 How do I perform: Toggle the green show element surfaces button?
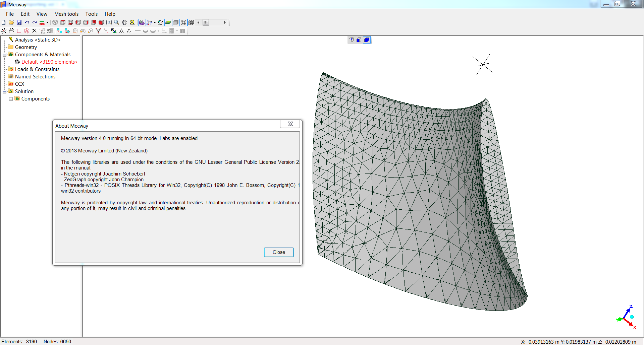[x=168, y=22]
